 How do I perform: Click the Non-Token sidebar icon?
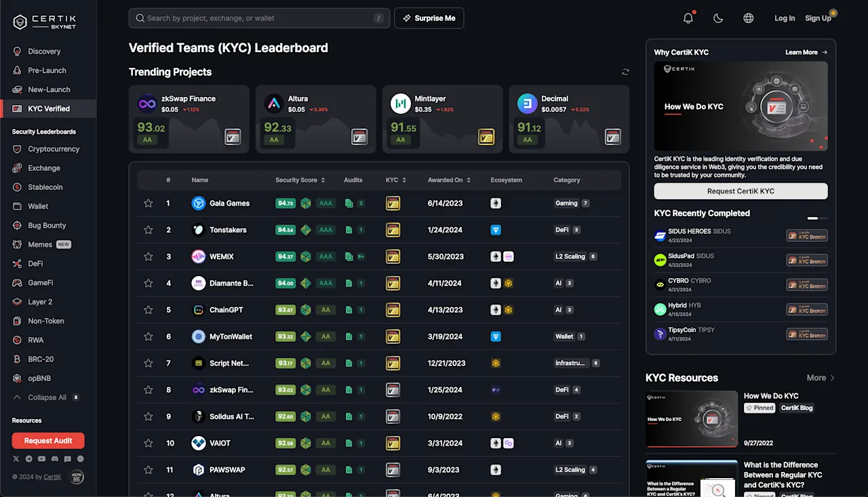[17, 321]
